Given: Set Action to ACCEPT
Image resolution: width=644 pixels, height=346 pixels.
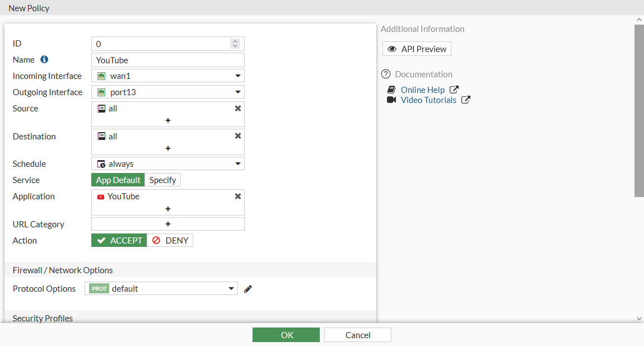Looking at the screenshot, I should (x=119, y=240).
